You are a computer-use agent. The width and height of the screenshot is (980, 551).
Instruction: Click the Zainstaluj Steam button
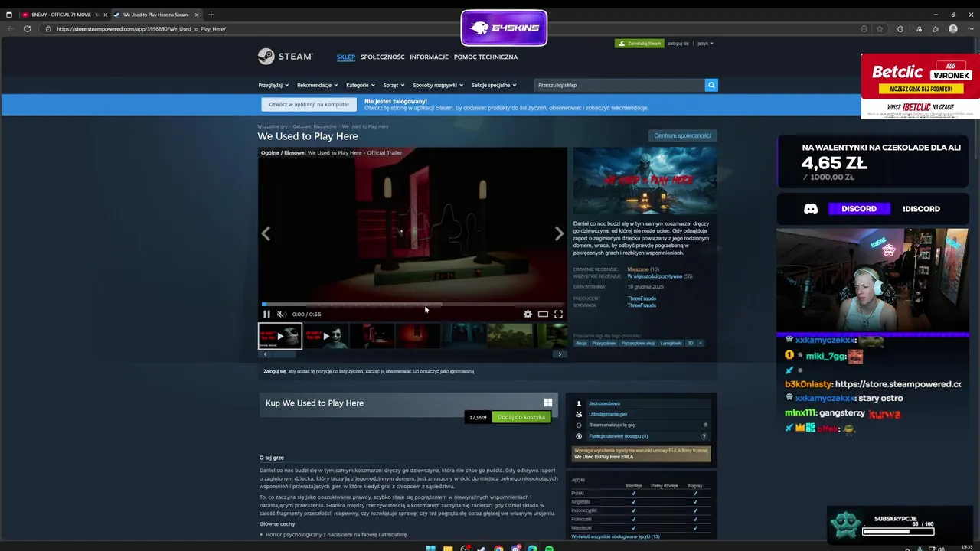[639, 44]
